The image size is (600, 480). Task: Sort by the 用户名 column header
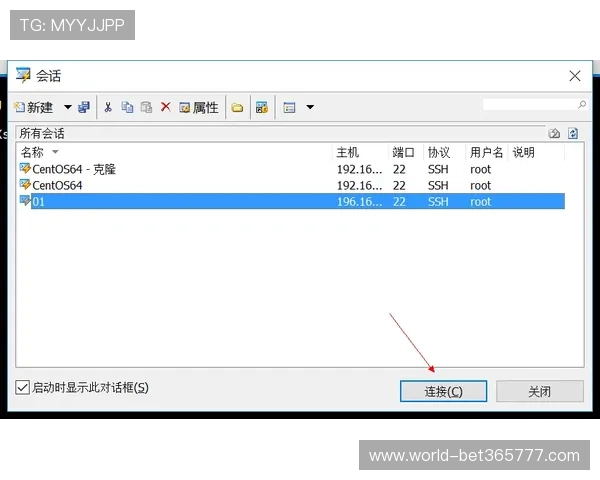tap(486, 152)
